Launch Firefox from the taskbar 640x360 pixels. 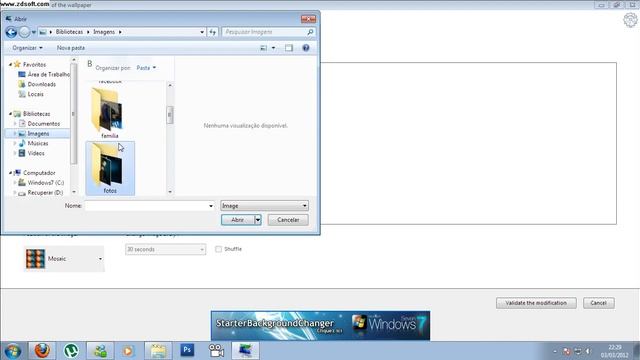pos(42,351)
